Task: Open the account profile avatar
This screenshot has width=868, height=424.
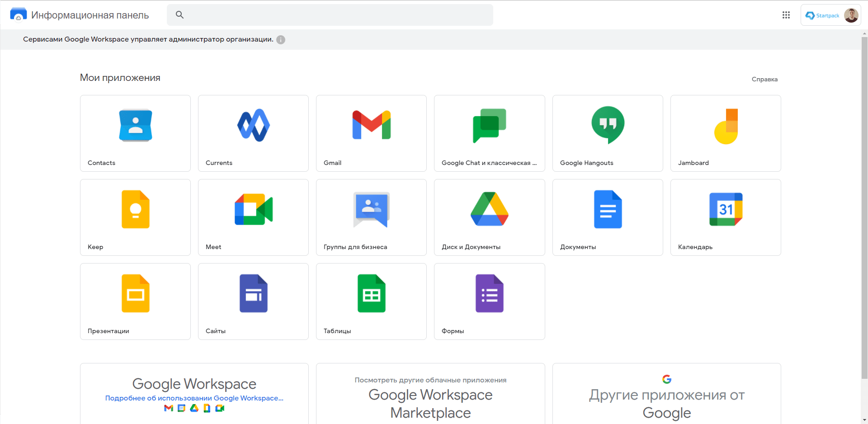Action: (x=851, y=15)
